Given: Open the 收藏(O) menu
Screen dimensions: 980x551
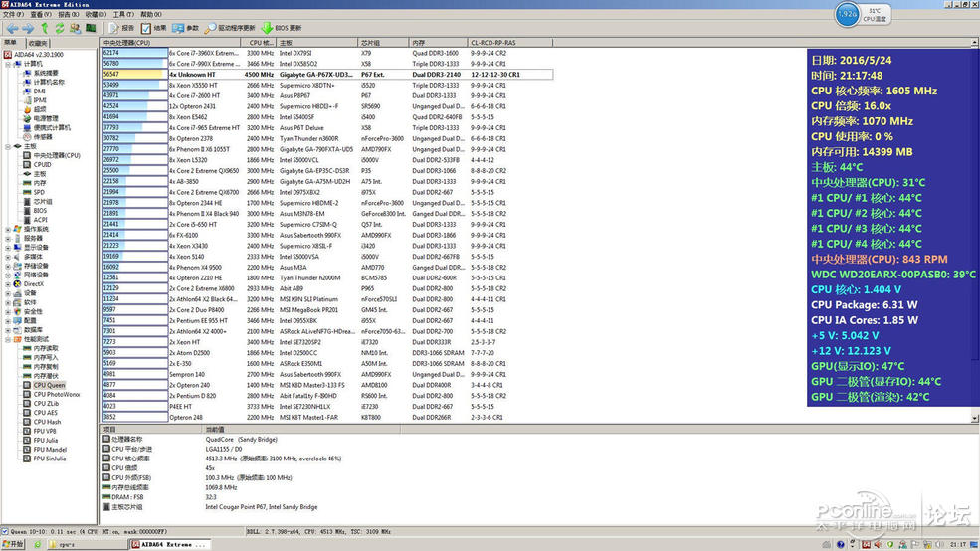Looking at the screenshot, I should 96,14.
